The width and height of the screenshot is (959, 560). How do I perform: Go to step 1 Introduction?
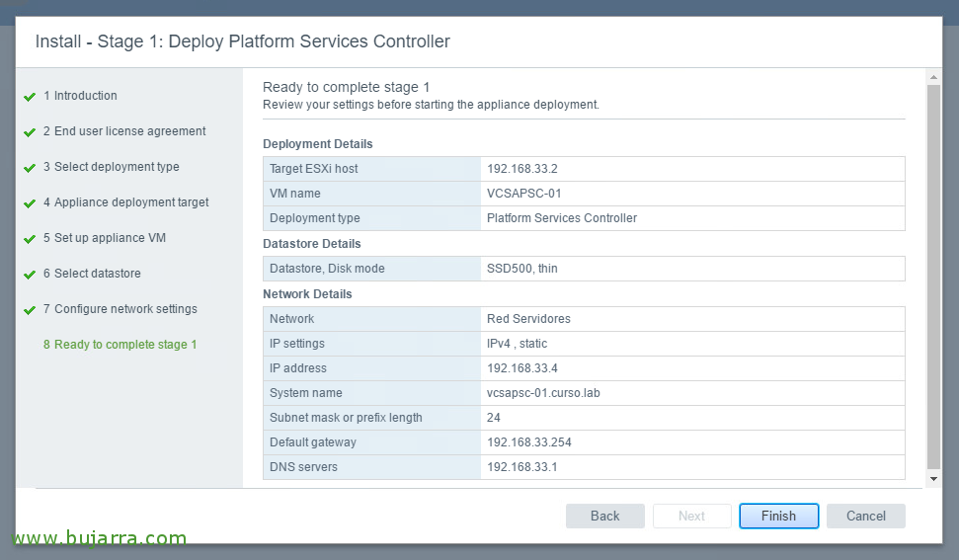(x=80, y=96)
